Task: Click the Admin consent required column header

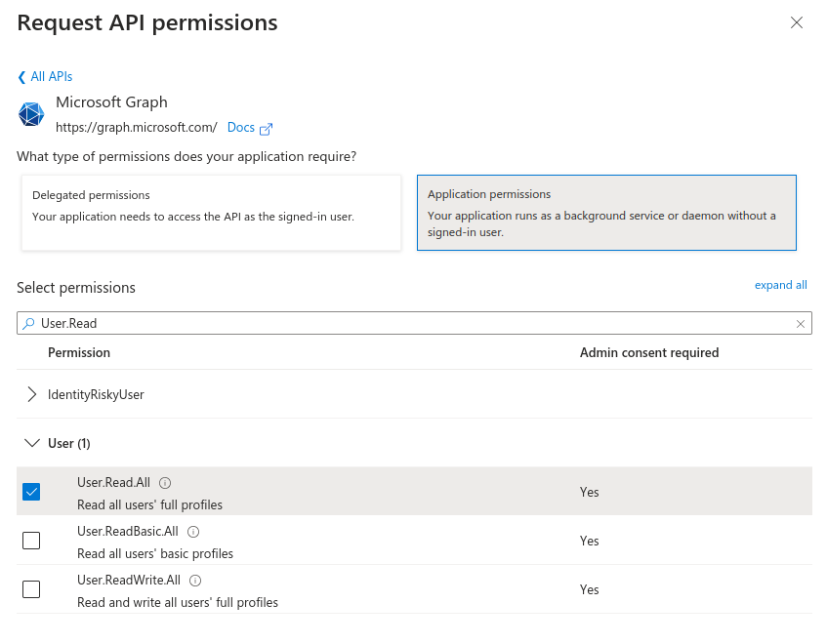Action: [649, 352]
